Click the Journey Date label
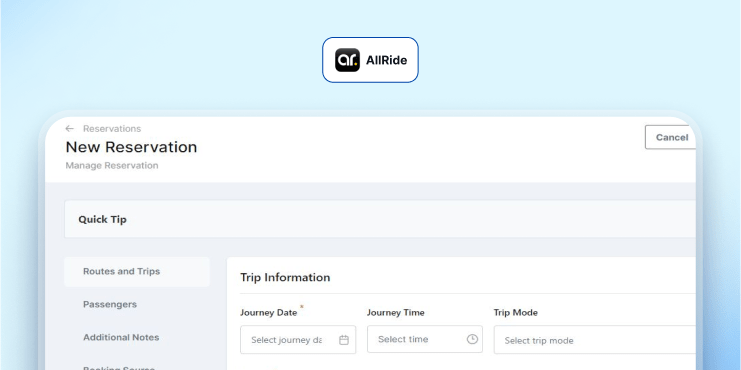 [268, 313]
